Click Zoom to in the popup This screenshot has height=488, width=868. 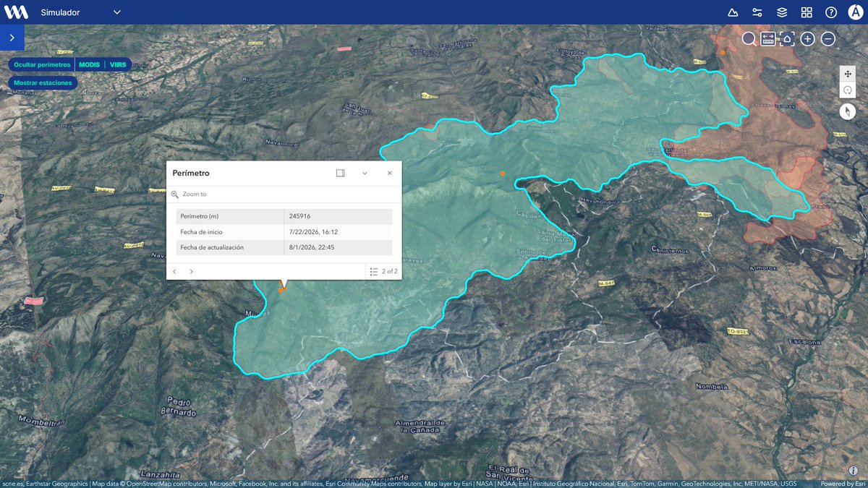(189, 194)
